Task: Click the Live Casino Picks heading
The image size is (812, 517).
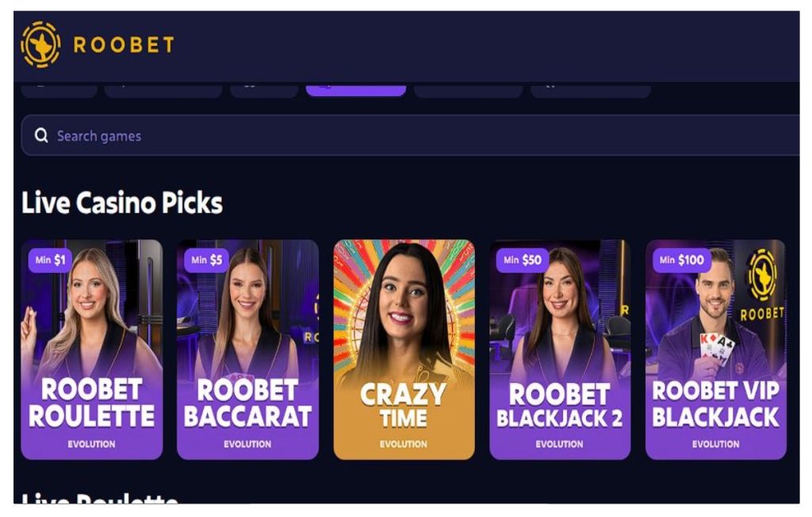Action: pos(122,202)
